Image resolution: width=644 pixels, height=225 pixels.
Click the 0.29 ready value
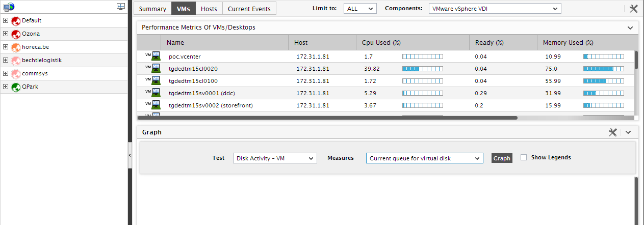(481, 93)
